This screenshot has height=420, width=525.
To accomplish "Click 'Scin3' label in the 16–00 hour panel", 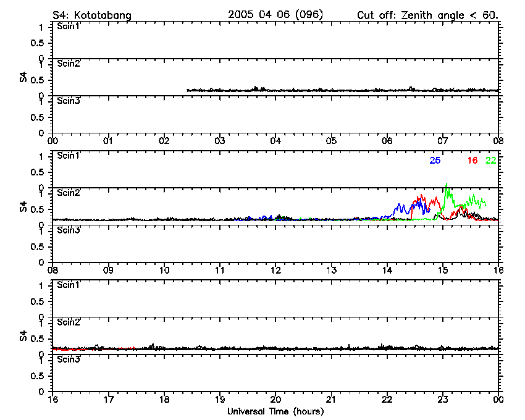I will pyautogui.click(x=69, y=359).
